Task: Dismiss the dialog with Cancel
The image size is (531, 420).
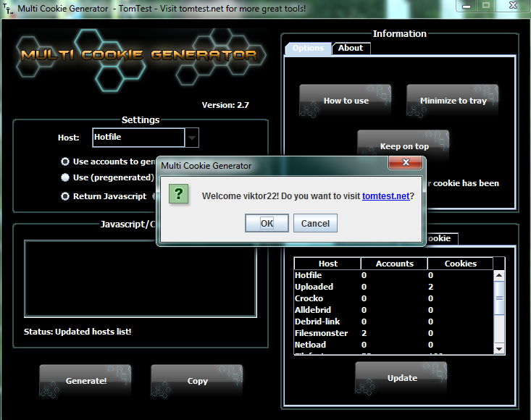Action: tap(315, 223)
